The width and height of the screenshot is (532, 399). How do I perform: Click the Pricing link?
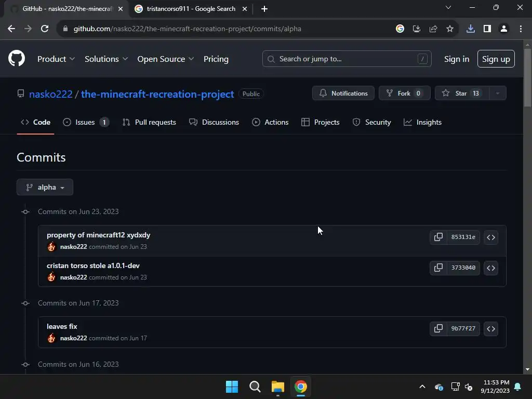coord(216,59)
